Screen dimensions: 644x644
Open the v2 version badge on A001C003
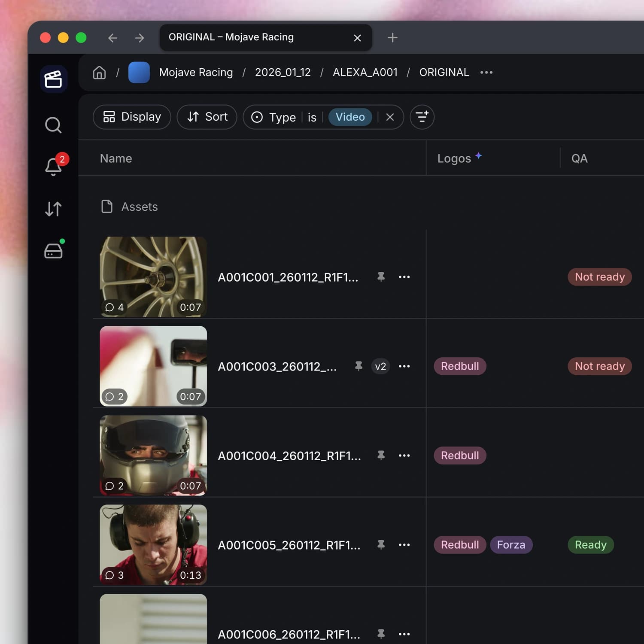coord(380,366)
